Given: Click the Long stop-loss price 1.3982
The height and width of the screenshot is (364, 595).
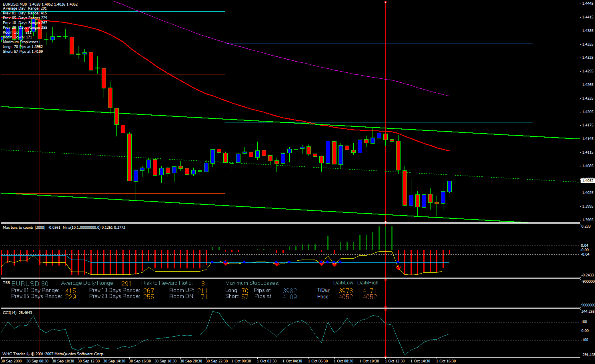Looking at the screenshot, I should click(287, 291).
